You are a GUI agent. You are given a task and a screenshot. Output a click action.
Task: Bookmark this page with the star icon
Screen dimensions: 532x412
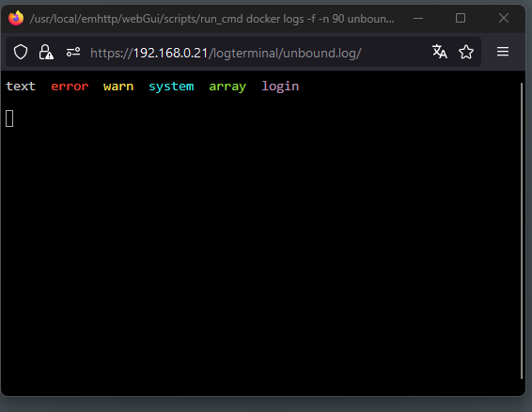pyautogui.click(x=466, y=52)
